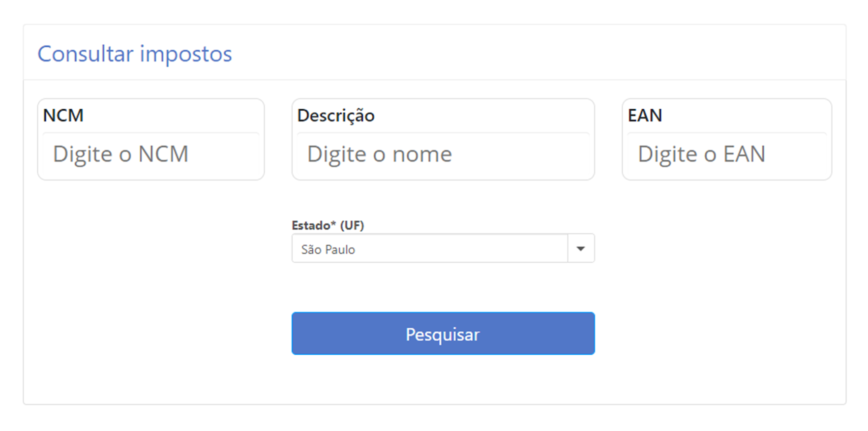Image resolution: width=868 pixels, height=431 pixels.
Task: Click the EAN input field
Action: point(726,154)
